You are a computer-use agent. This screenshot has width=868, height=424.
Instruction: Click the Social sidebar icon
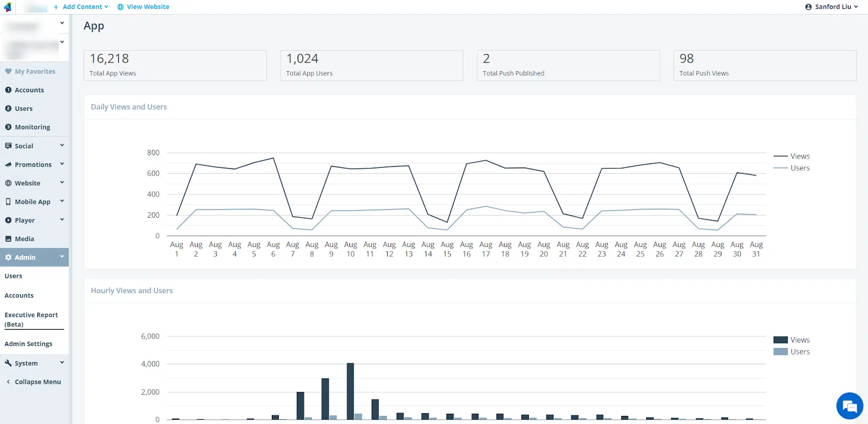(x=8, y=146)
